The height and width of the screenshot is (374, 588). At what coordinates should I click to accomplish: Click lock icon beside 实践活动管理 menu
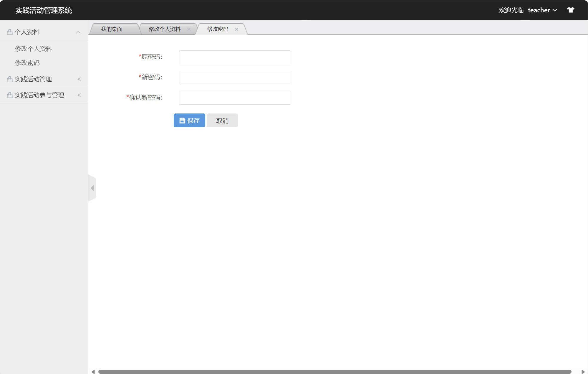10,79
